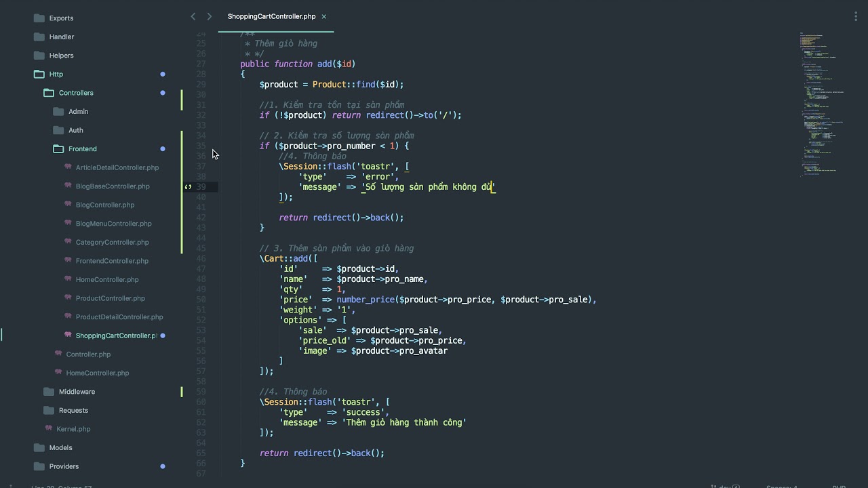Click the BlogMenuController.php file icon
Viewport: 868px width, 488px height.
(68, 223)
